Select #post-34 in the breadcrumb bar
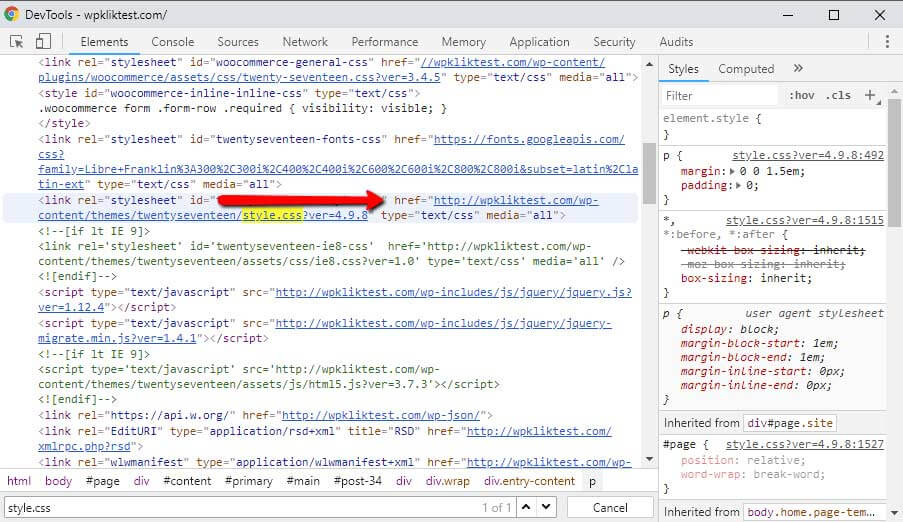Image resolution: width=903 pixels, height=522 pixels. [x=358, y=481]
